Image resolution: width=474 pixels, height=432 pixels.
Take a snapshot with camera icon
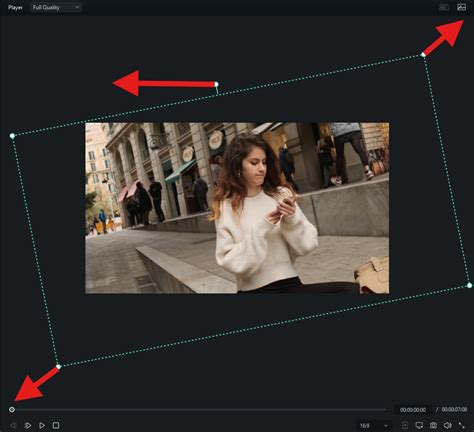[433, 425]
